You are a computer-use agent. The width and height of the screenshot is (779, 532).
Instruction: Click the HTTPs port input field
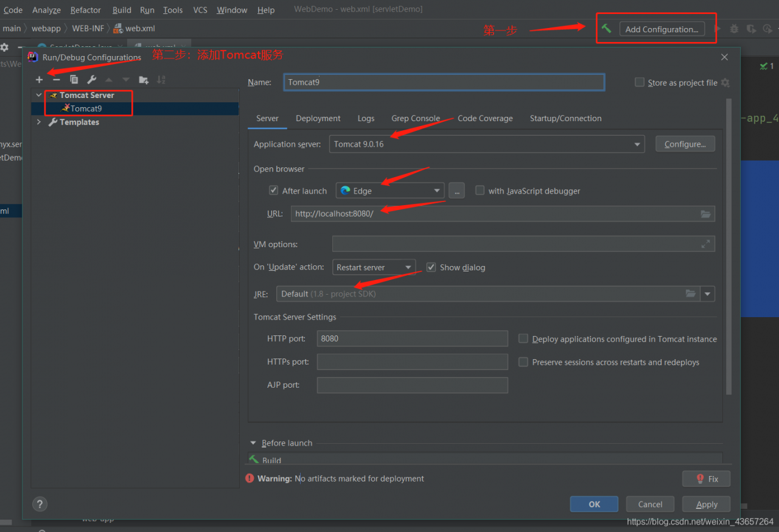[x=412, y=362]
